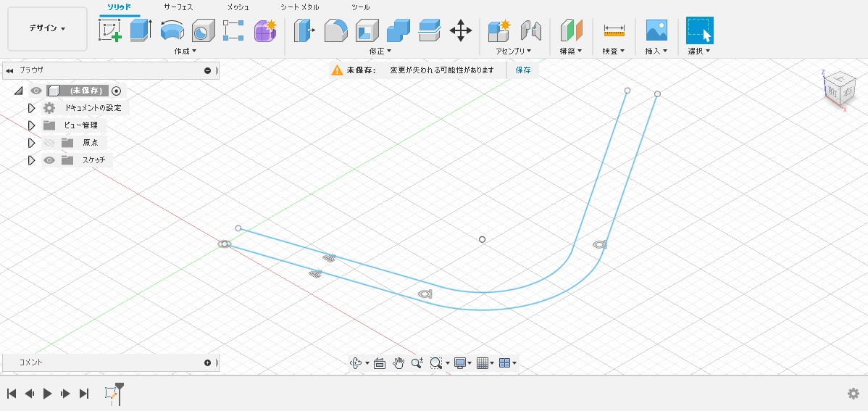Open the 検査 dropdown menu
The image size is (868, 411).
[x=614, y=51]
